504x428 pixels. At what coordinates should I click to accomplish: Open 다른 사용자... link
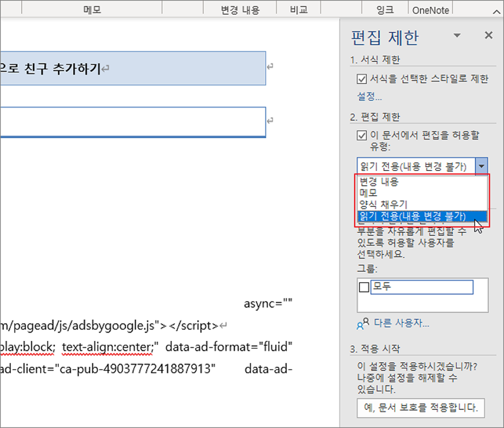tap(402, 323)
